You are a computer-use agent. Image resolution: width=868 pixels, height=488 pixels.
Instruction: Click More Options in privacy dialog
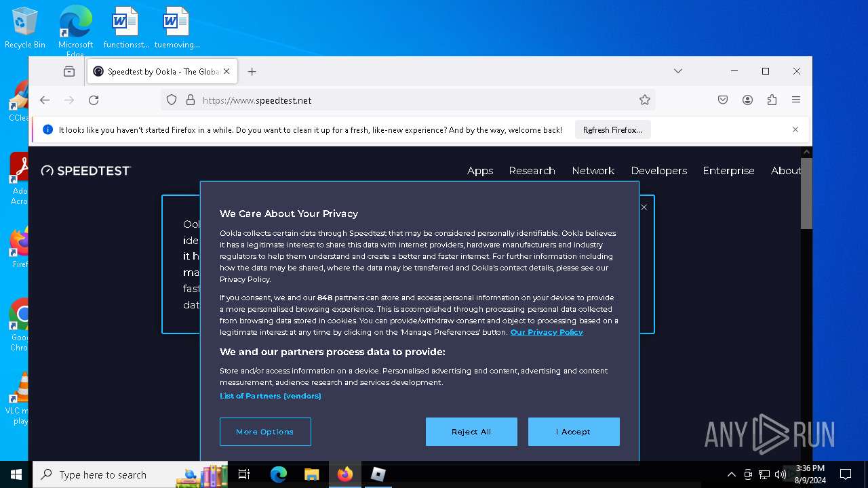click(x=265, y=432)
